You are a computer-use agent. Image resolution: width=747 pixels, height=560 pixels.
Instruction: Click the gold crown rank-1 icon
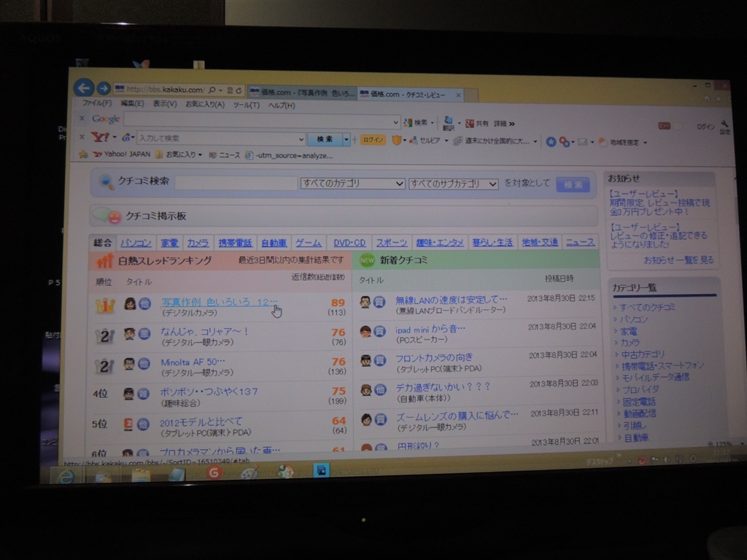[105, 305]
